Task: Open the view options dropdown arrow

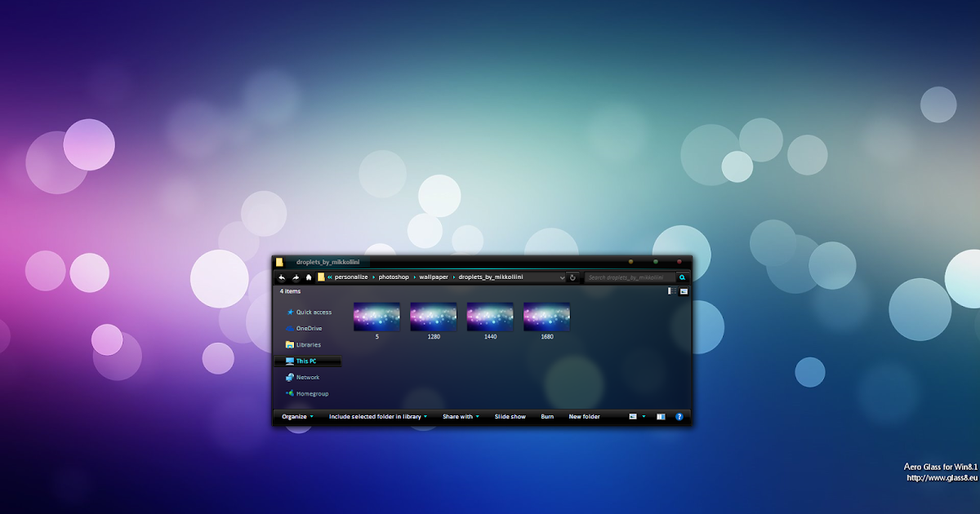Action: click(x=644, y=416)
